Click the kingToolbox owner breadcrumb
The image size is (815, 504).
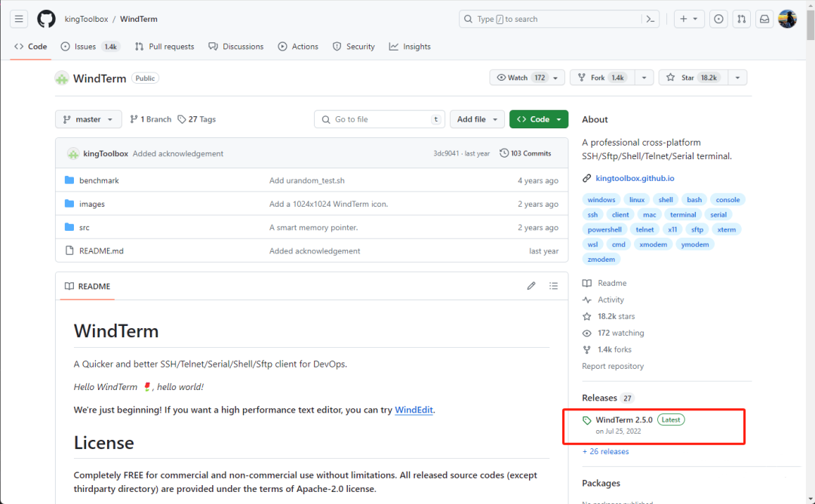[86, 19]
